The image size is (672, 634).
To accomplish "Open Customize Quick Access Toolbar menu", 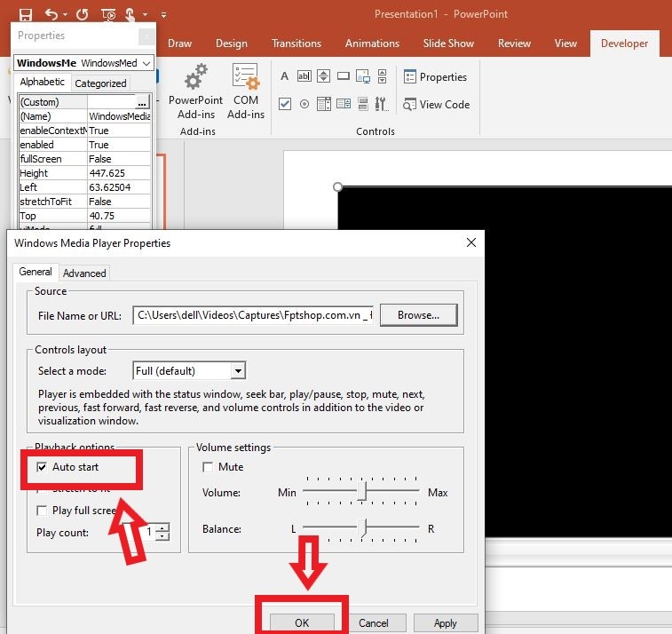I will (163, 15).
